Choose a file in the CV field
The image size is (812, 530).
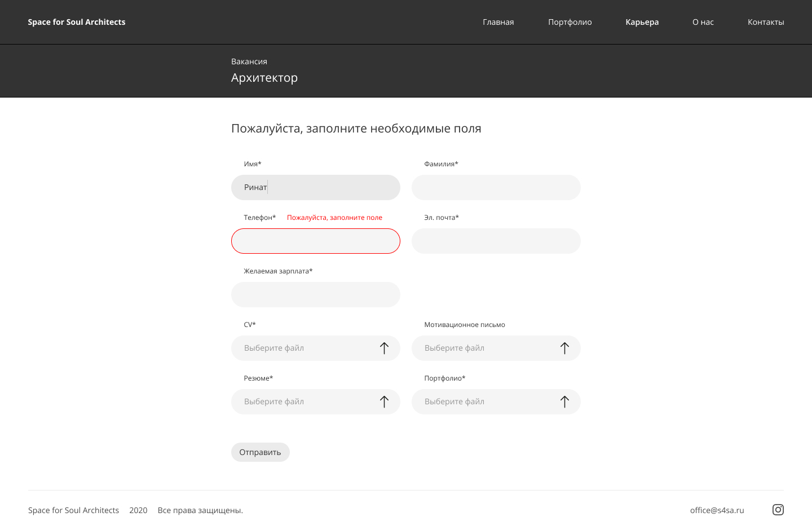[x=316, y=348]
